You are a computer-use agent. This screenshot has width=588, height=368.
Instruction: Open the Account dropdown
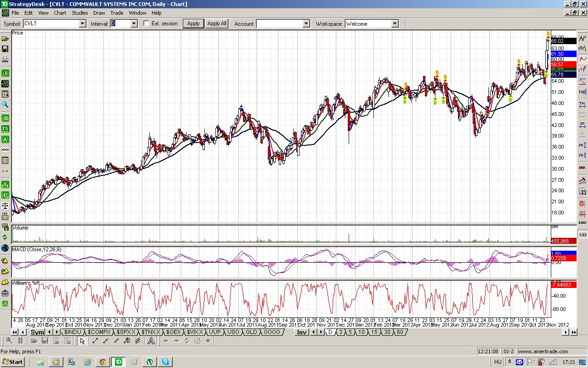(x=306, y=23)
